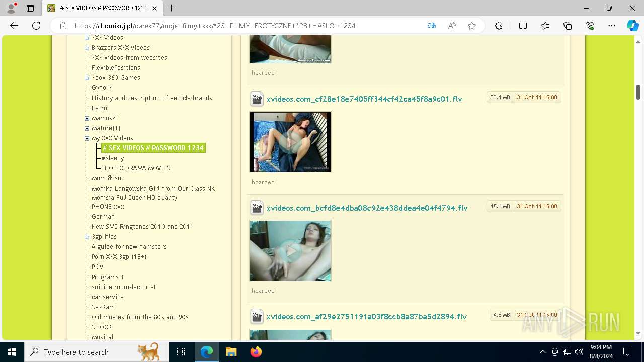644x362 pixels.
Task: Open file link xvideos.com_bcfd8e4dba08c92e438ddea4e04f4794.flv
Action: 367,208
